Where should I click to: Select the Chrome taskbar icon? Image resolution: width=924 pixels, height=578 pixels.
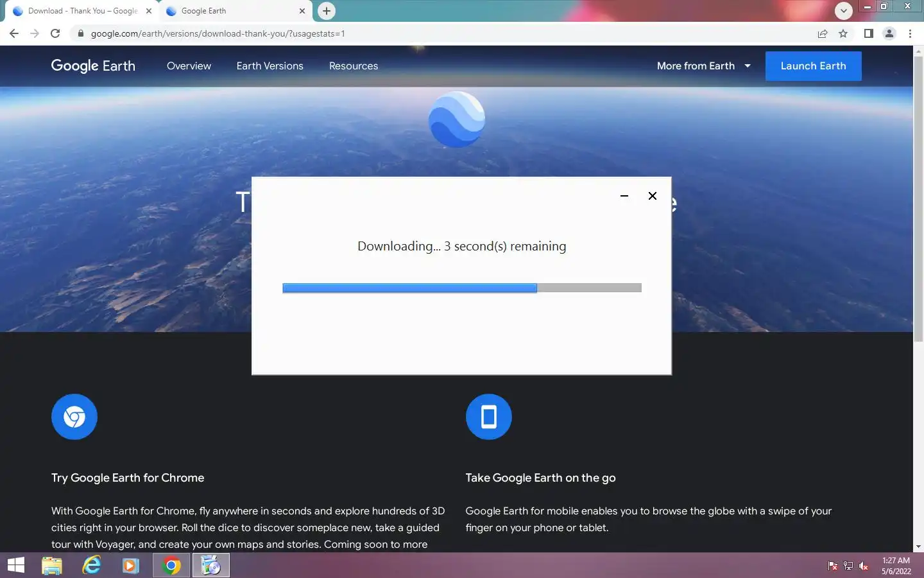(171, 566)
